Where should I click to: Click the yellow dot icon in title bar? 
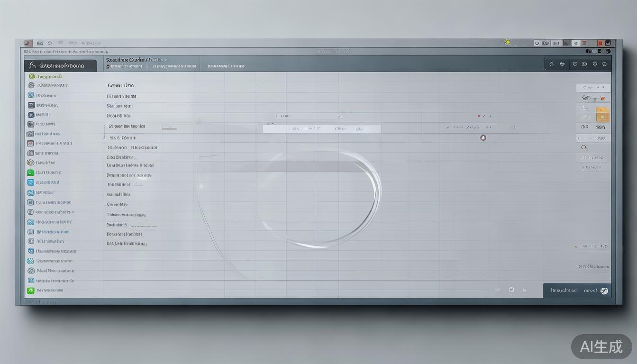(x=508, y=42)
